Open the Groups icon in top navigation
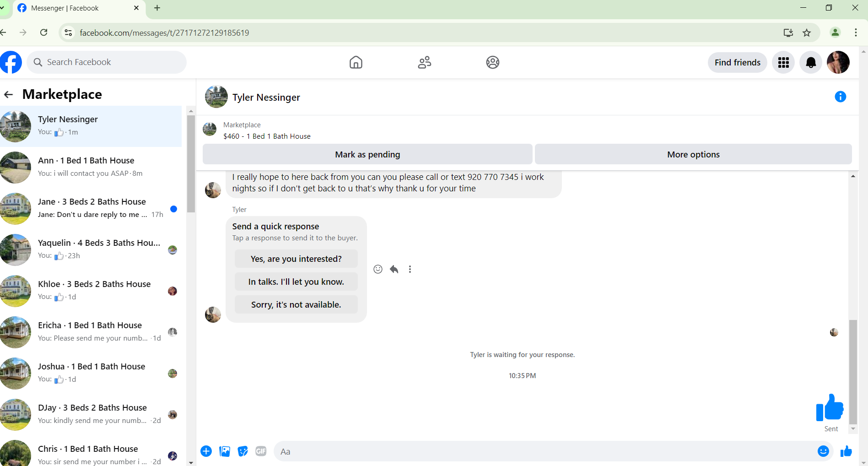Image resolution: width=868 pixels, height=466 pixels. coord(493,62)
